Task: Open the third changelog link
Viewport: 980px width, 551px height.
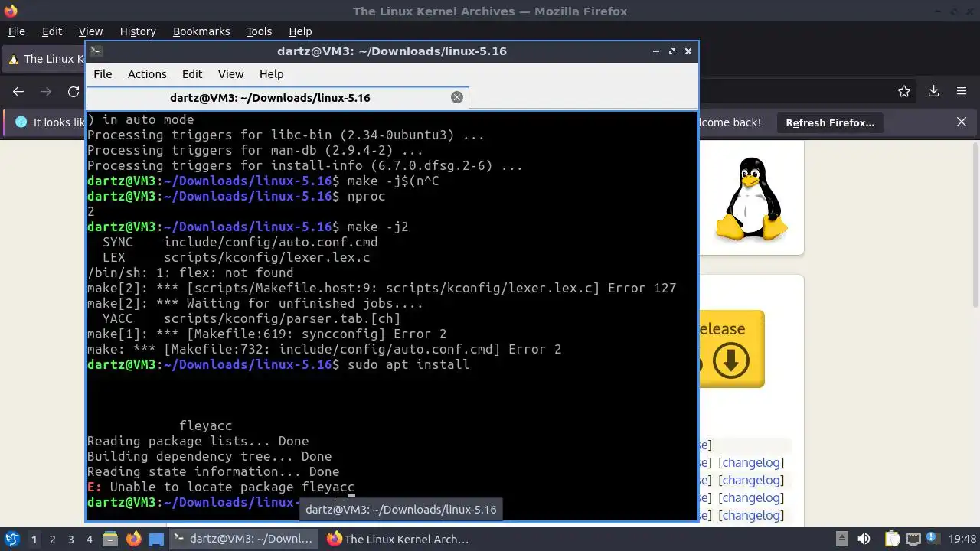Action: click(x=751, y=498)
